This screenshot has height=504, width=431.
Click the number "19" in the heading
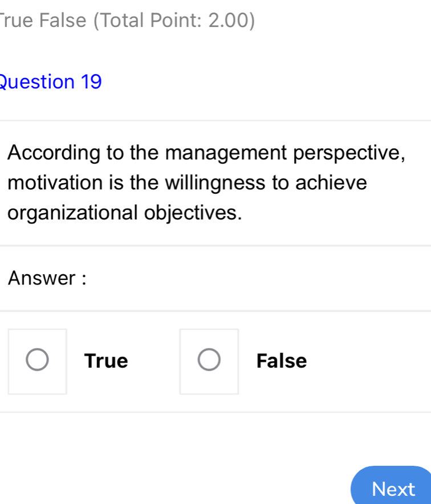point(91,82)
